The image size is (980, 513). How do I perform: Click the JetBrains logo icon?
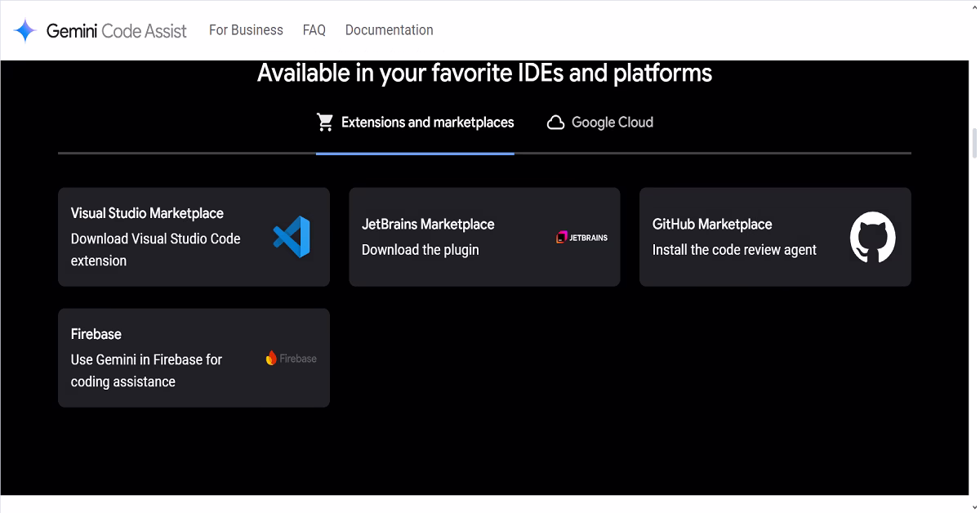click(581, 238)
